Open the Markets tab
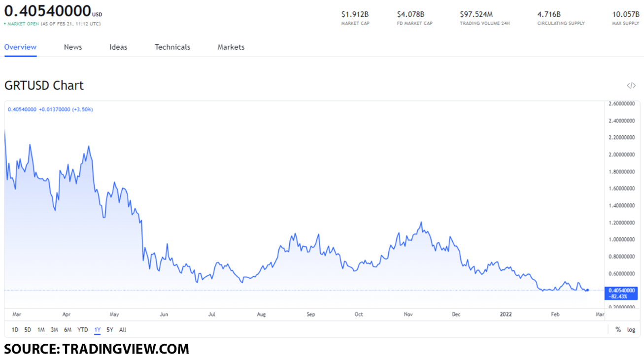 tap(231, 47)
